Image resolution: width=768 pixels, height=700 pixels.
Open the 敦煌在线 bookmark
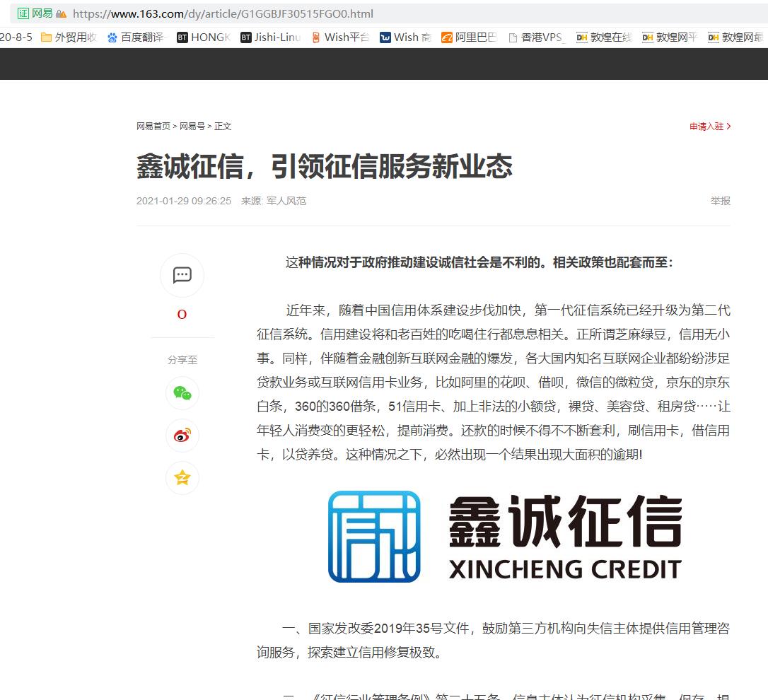[604, 37]
